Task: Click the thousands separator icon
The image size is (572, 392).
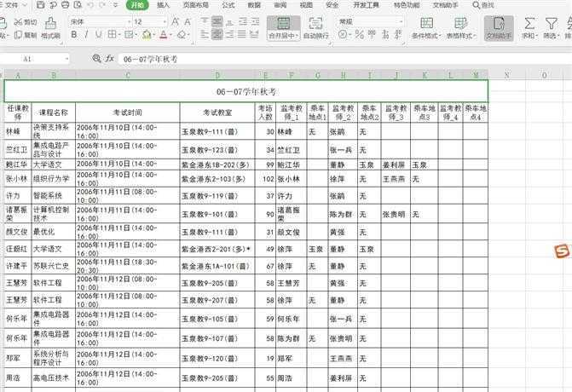Action: [372, 35]
